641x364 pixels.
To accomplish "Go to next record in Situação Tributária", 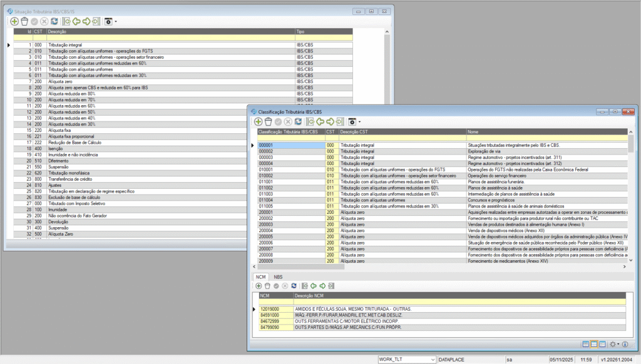I will coord(86,21).
